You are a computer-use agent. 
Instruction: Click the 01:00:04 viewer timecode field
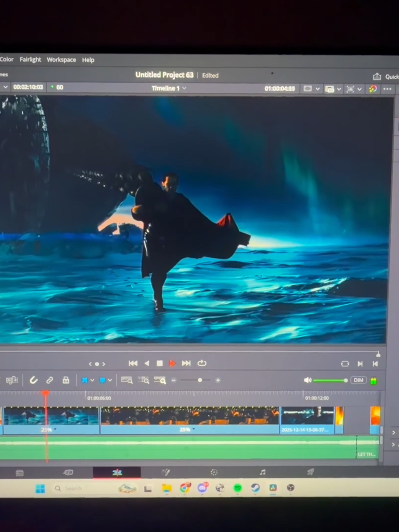pyautogui.click(x=280, y=89)
